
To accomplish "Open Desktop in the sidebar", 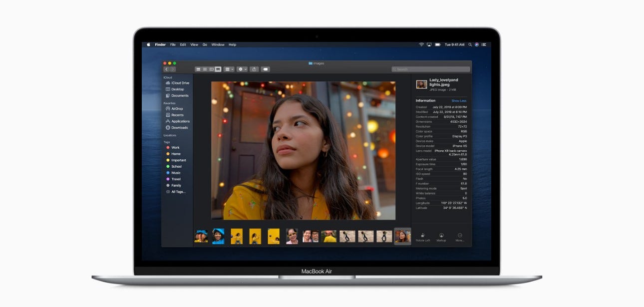I will 175,89.
